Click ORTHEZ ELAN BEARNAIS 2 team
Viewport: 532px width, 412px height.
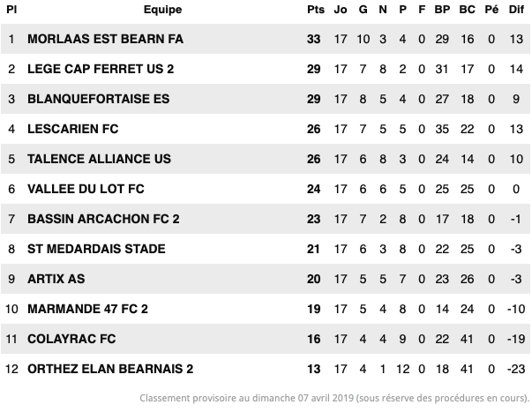click(x=110, y=369)
